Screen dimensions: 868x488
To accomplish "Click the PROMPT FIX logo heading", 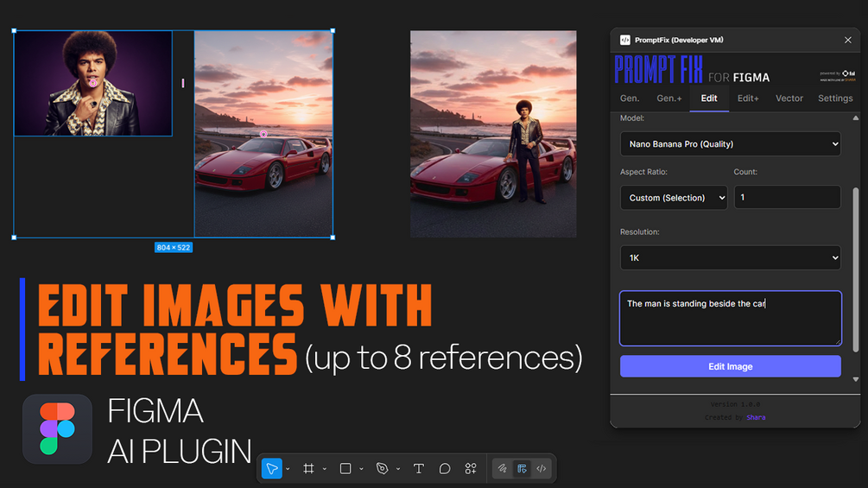I will coord(658,70).
